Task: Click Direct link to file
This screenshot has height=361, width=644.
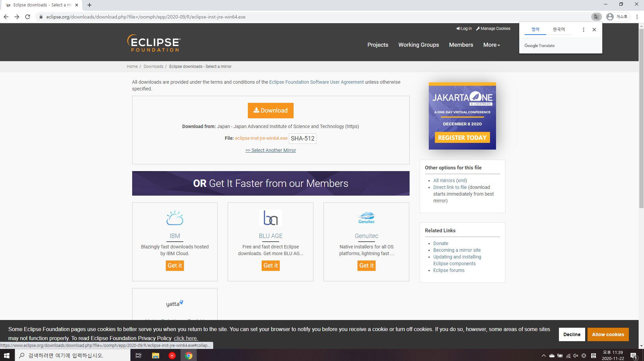Action: [450, 187]
